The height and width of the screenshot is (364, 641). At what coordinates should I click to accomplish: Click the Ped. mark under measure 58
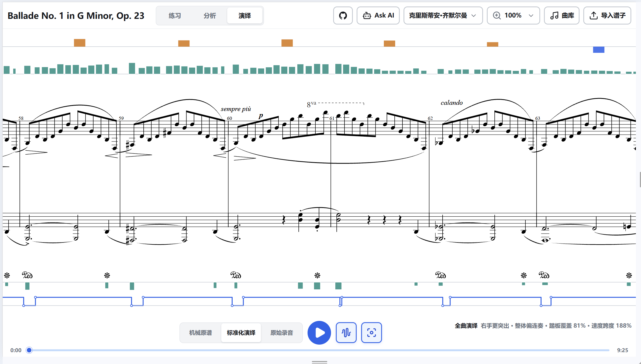tap(27, 275)
